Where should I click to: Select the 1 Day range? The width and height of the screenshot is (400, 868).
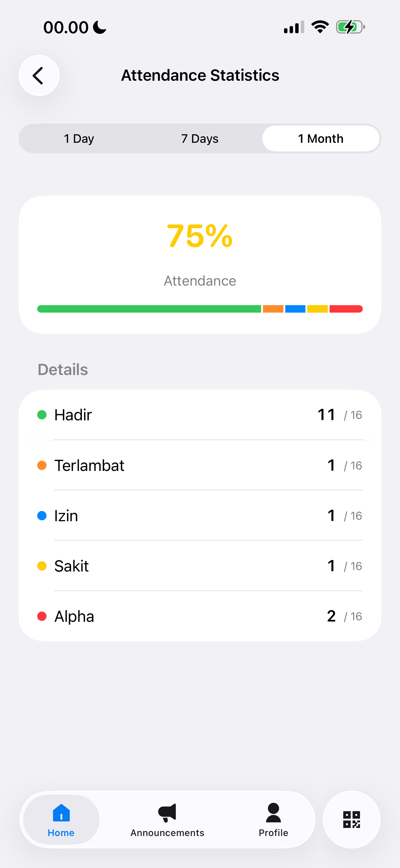(79, 138)
